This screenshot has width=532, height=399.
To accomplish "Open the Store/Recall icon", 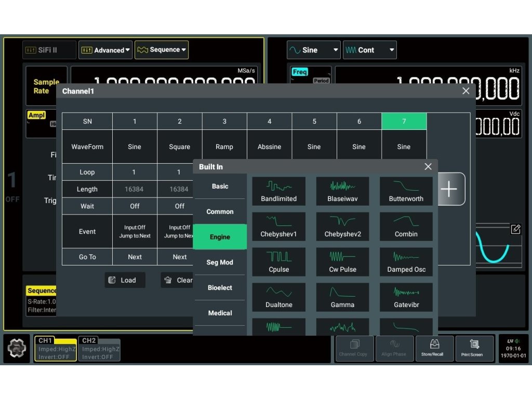I will (432, 348).
